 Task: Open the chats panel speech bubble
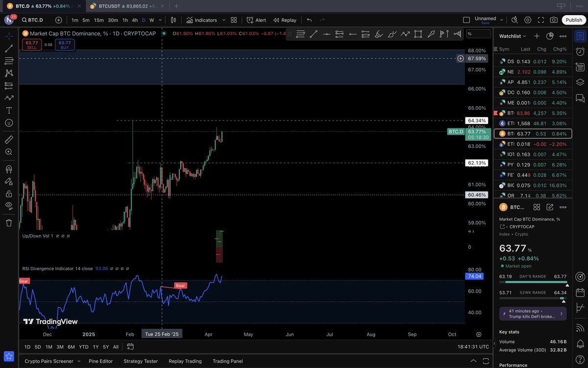(580, 98)
